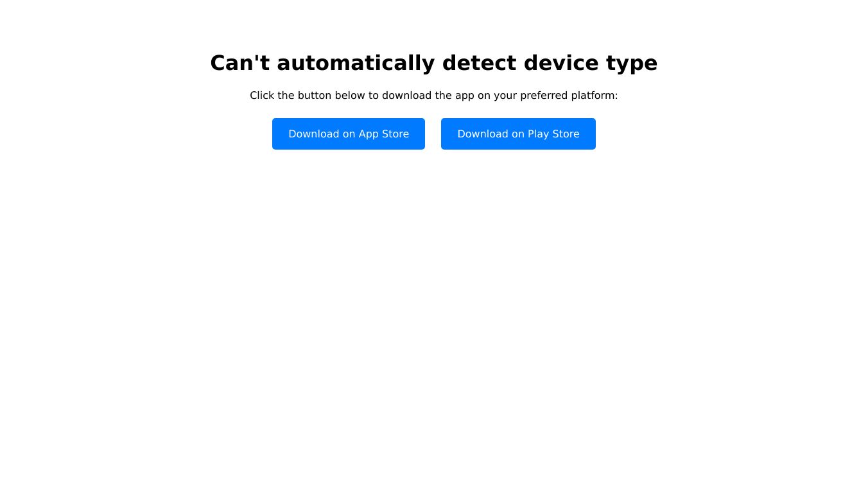Viewport: 868px width, 488px height.
Task: Click the 'Can't automatically detect device type' heading
Action: coord(434,63)
